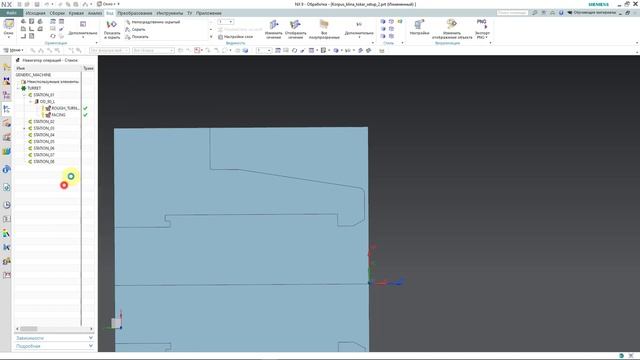The image size is (640, 360).
Task: Click the blue help icon
Action: [x=561, y=13]
